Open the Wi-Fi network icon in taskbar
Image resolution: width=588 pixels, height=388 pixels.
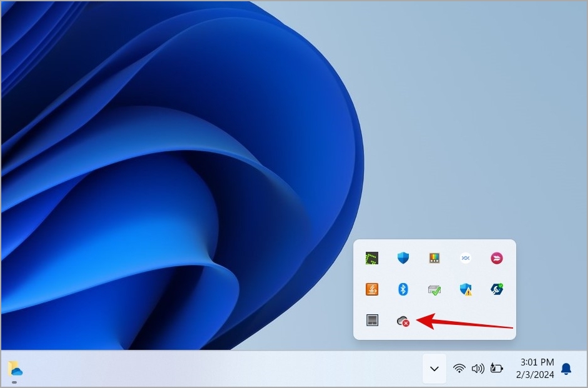tap(459, 369)
